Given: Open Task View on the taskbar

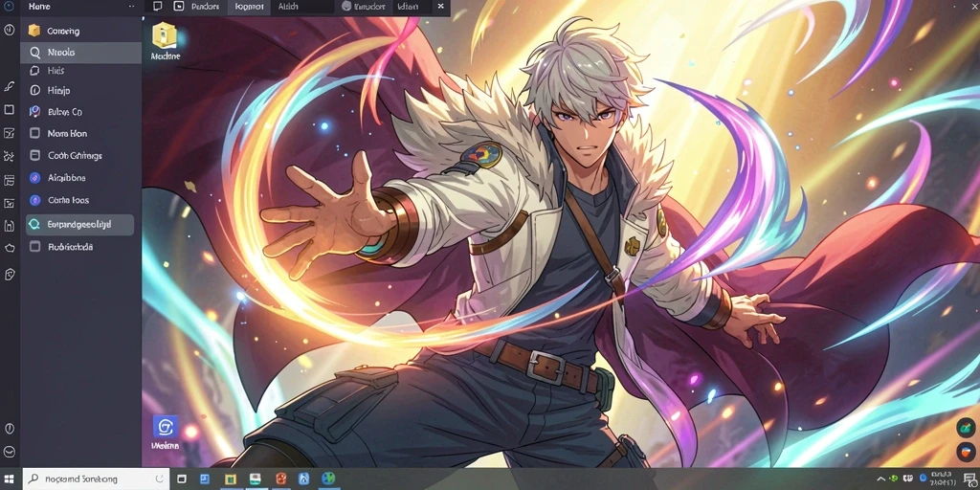Looking at the screenshot, I should [182, 479].
